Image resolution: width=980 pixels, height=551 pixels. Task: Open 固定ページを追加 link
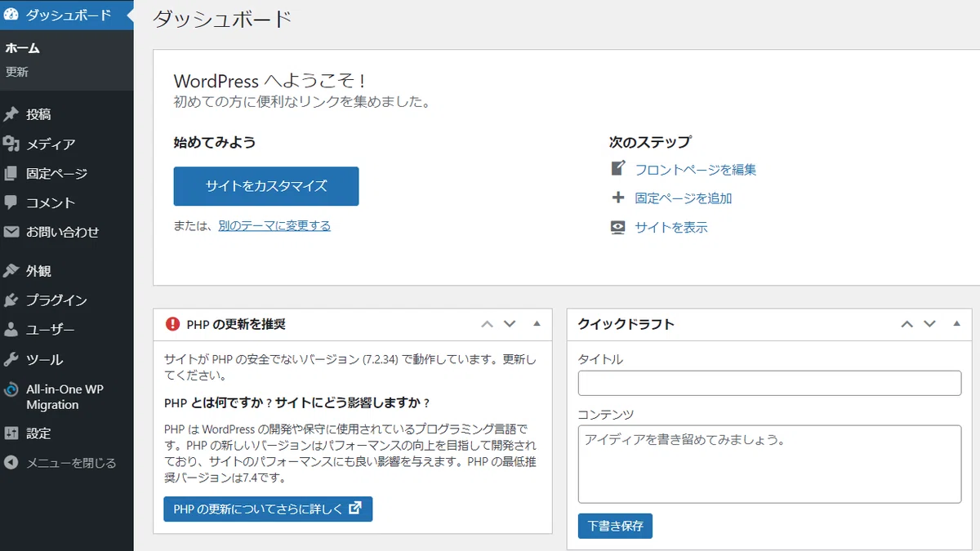[684, 198]
